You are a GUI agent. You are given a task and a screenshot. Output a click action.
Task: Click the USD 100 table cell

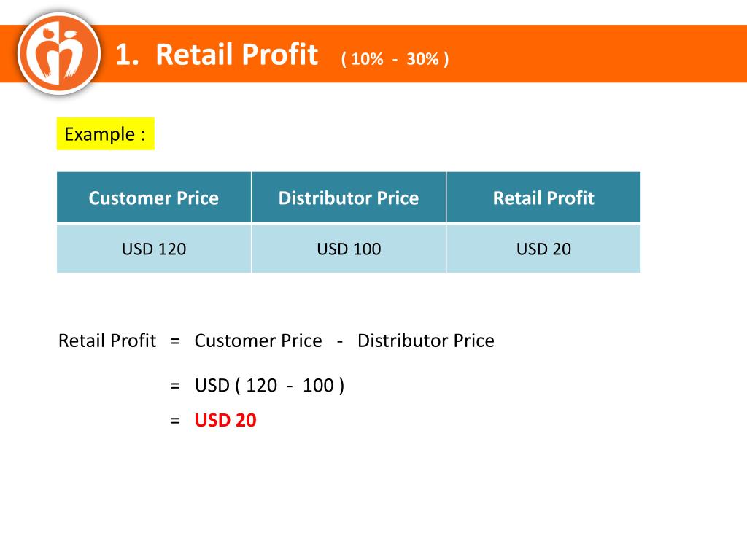[349, 249]
